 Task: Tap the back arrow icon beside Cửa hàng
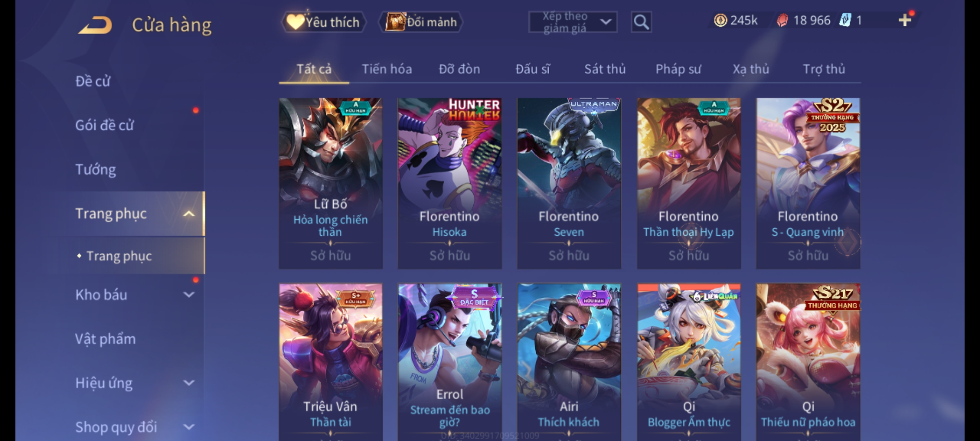click(x=95, y=25)
